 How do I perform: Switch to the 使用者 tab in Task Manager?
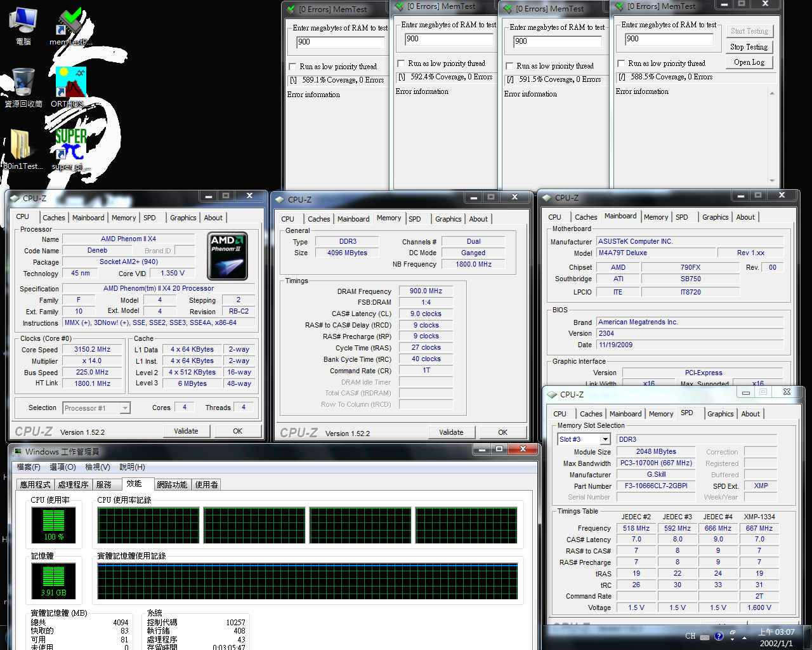[x=207, y=484]
